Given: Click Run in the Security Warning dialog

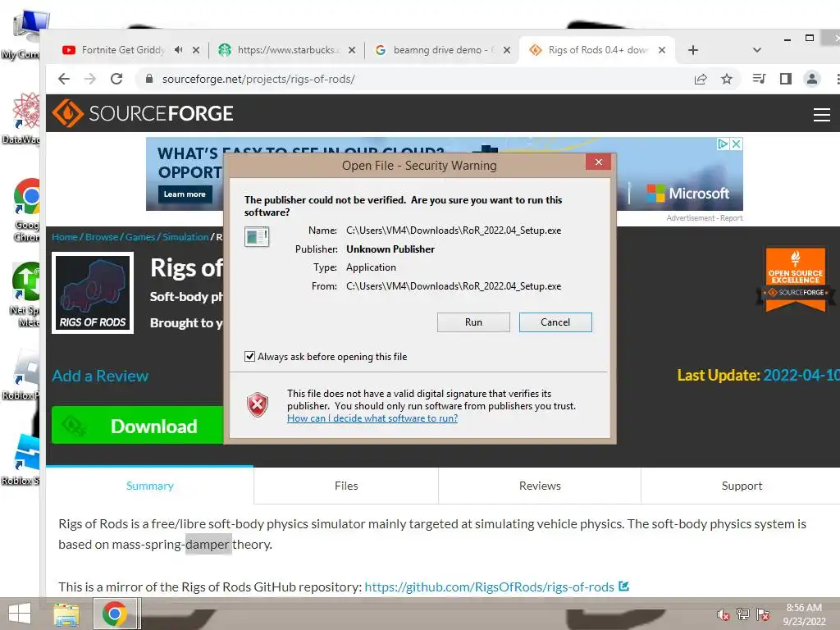Looking at the screenshot, I should click(x=473, y=322).
